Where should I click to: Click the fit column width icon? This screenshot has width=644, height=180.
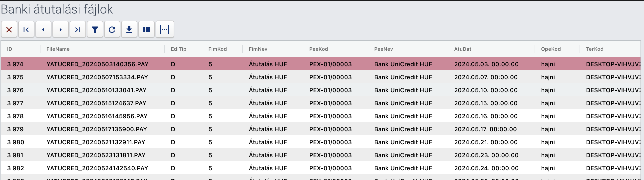point(165,29)
